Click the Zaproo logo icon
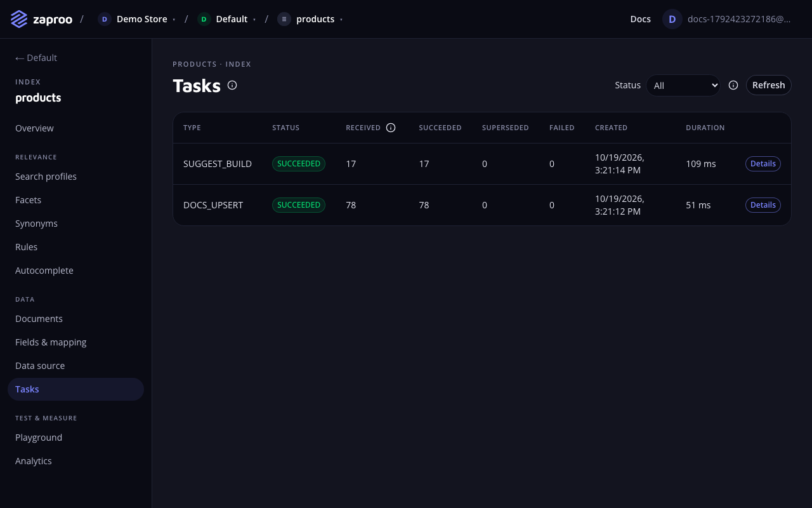This screenshot has height=508, width=812. tap(19, 19)
